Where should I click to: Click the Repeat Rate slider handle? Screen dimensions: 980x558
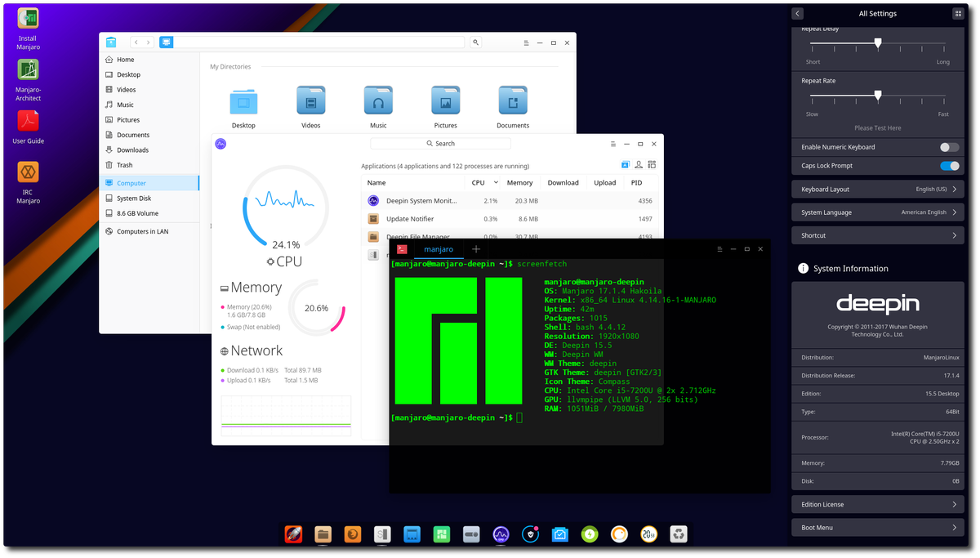878,96
